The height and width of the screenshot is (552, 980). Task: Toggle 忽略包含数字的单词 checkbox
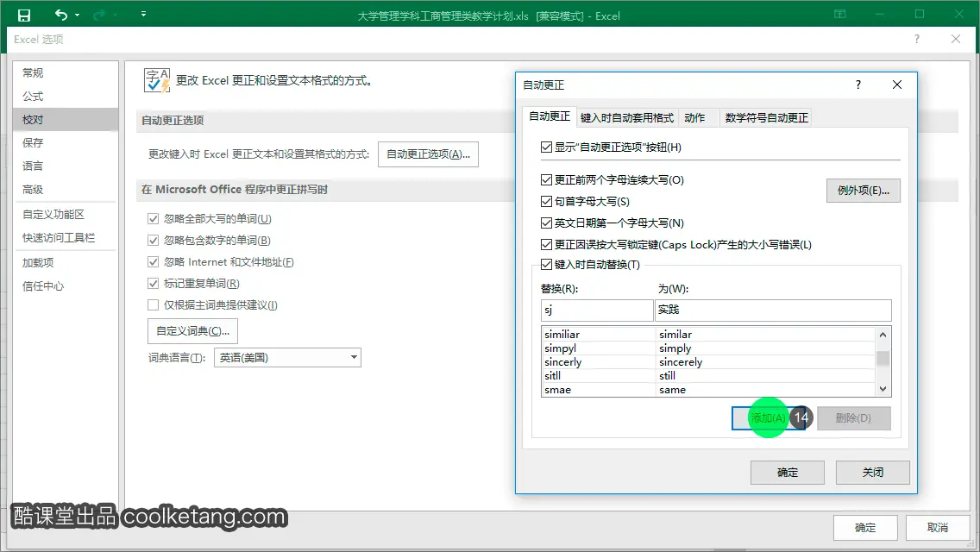click(x=154, y=240)
